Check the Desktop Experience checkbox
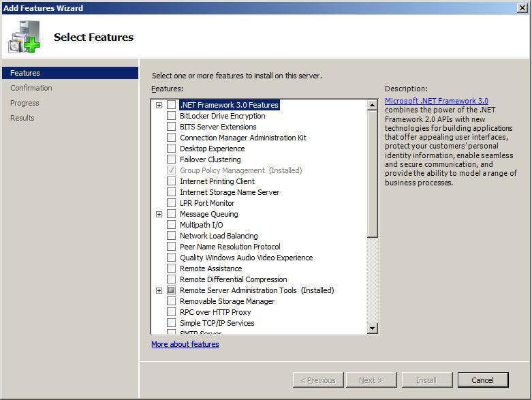Image resolution: width=532 pixels, height=400 pixels. pyautogui.click(x=172, y=149)
